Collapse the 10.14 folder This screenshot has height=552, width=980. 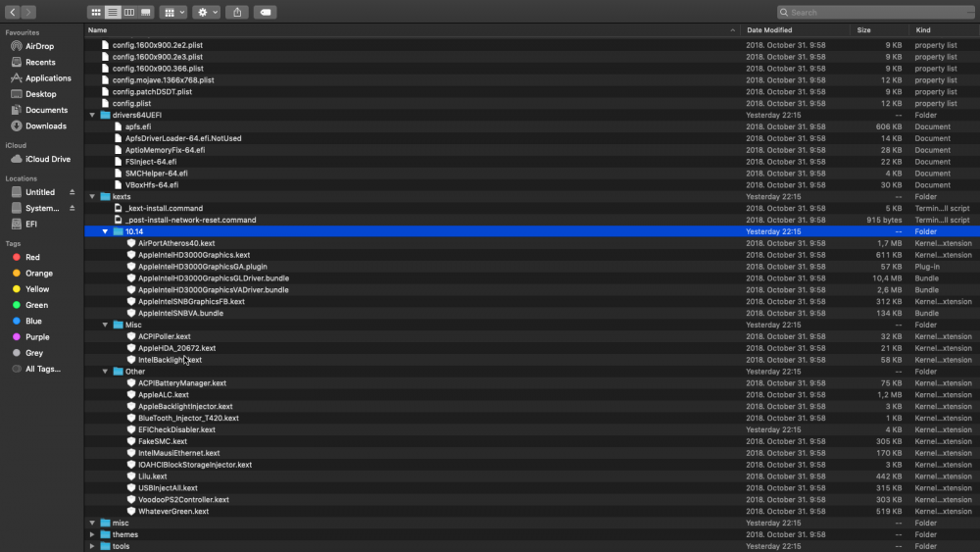pyautogui.click(x=105, y=231)
